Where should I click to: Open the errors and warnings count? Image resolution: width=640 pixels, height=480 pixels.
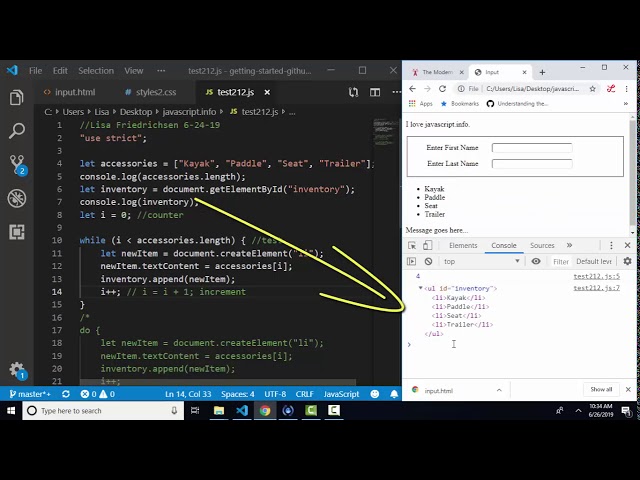tap(98, 394)
